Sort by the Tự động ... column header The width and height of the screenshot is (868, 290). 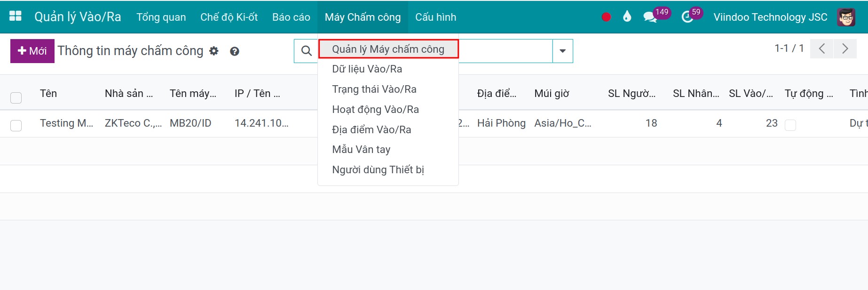[809, 93]
